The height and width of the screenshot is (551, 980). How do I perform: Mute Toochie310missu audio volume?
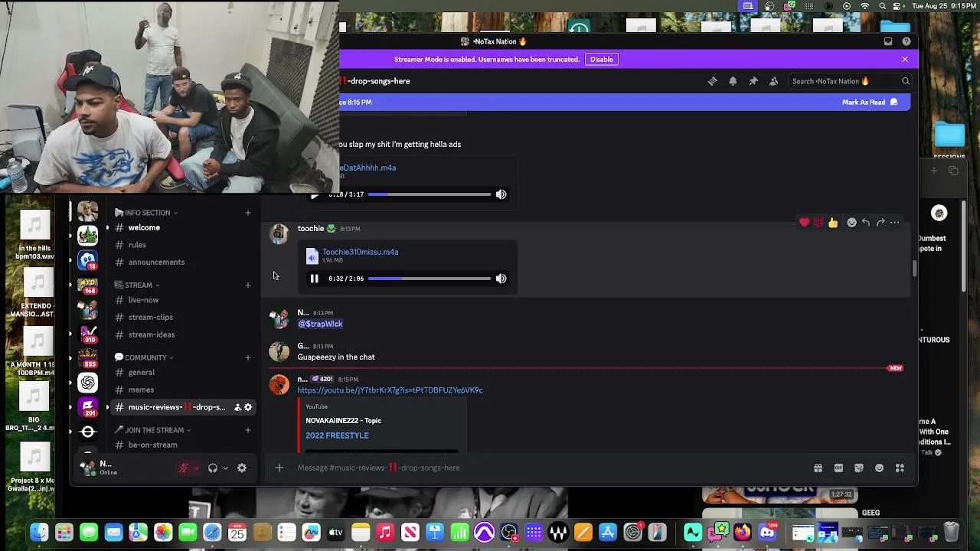pyautogui.click(x=501, y=279)
